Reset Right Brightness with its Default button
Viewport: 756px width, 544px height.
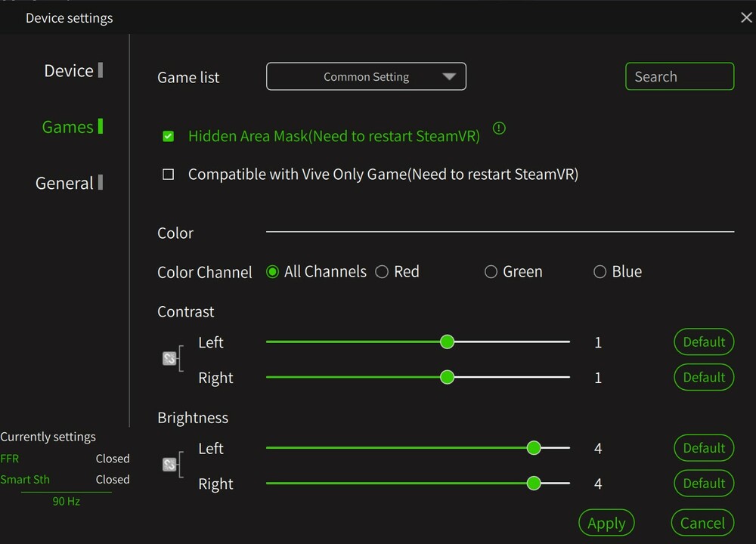tap(704, 484)
